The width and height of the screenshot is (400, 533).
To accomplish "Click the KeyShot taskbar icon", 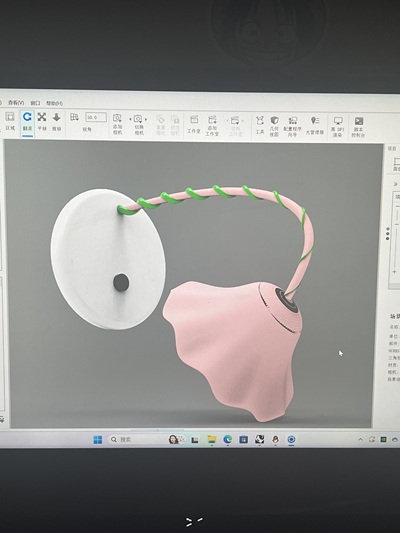I will click(291, 440).
